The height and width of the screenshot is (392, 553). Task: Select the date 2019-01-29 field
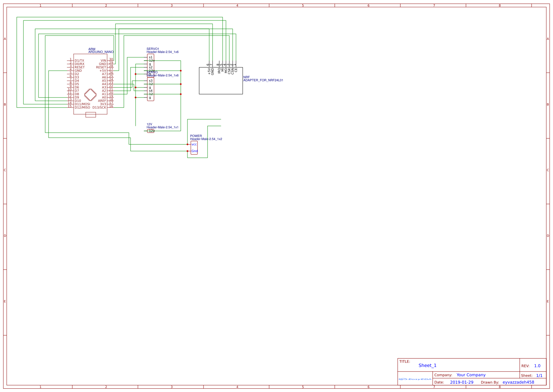[461, 382]
